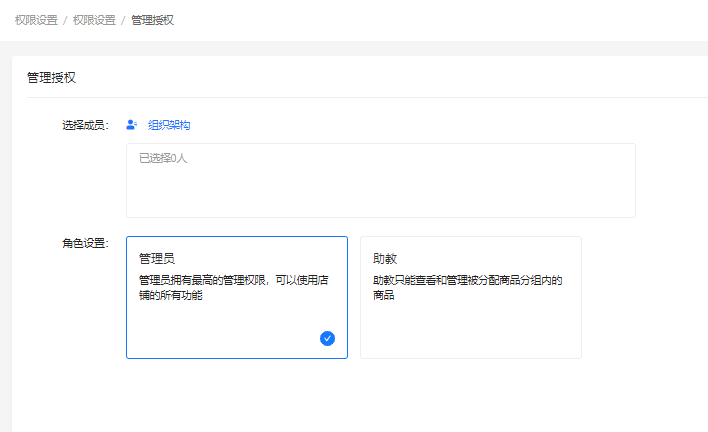Click the 组织架构 member icon
This screenshot has width=708, height=432.
(131, 125)
